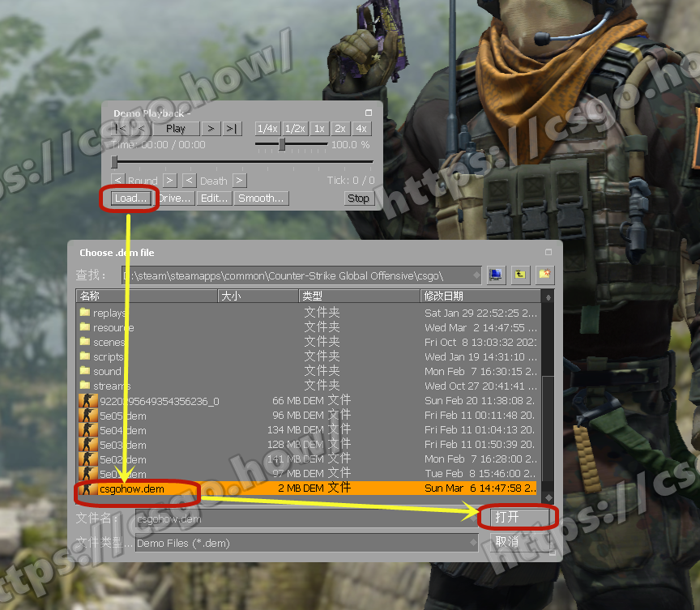Sort files by 名称 column

click(x=147, y=296)
